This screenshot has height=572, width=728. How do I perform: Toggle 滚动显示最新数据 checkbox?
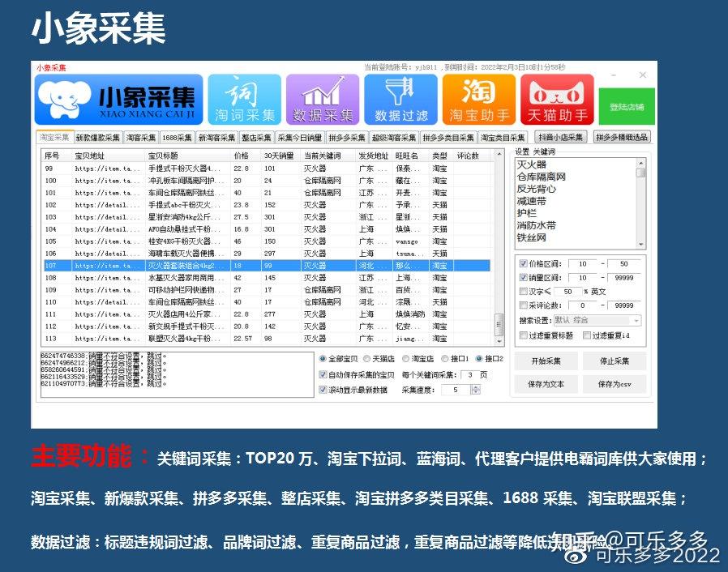tap(323, 390)
